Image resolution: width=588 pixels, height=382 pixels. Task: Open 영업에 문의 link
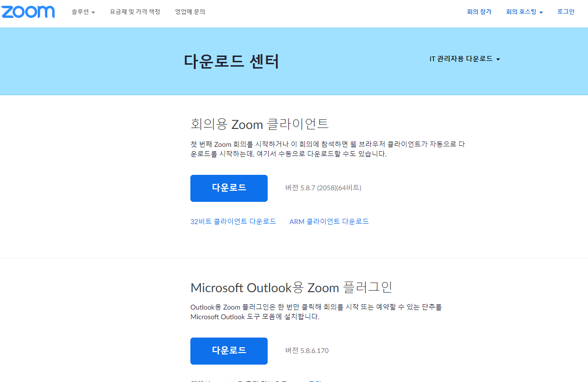tap(190, 12)
